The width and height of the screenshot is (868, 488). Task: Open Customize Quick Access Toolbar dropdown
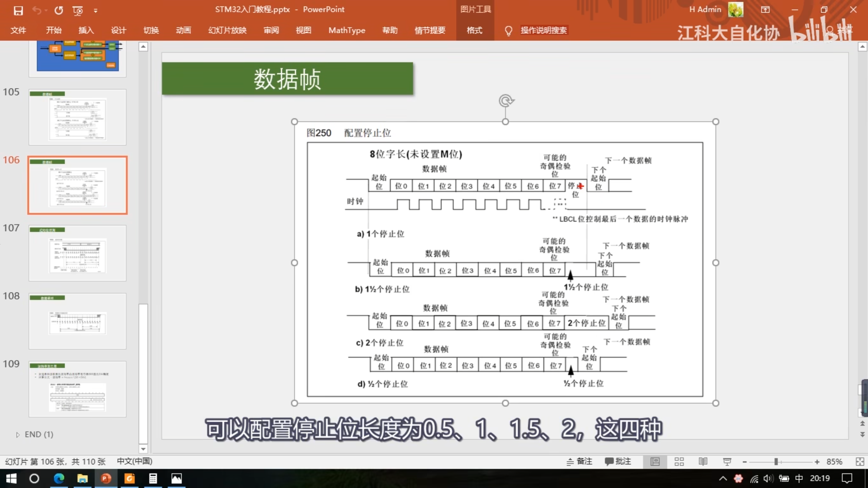pyautogui.click(x=96, y=11)
